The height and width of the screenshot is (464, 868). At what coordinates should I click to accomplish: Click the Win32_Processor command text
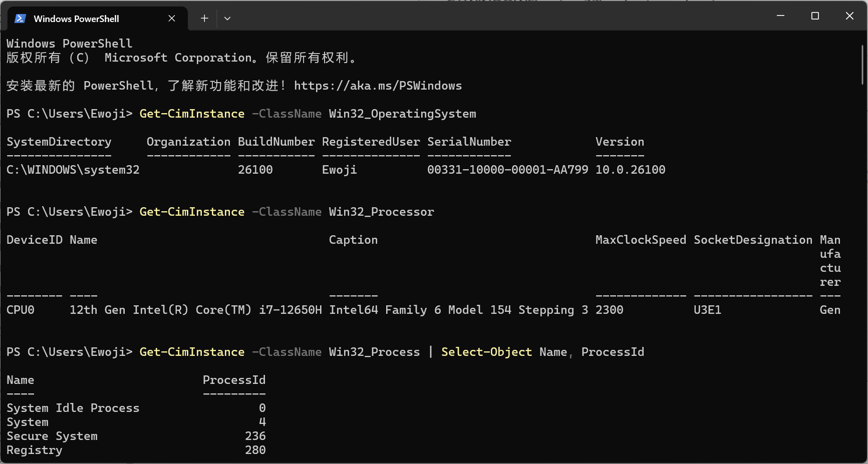[381, 212]
